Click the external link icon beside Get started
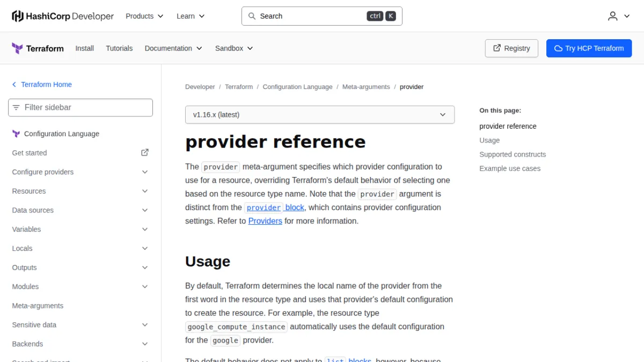 click(145, 152)
